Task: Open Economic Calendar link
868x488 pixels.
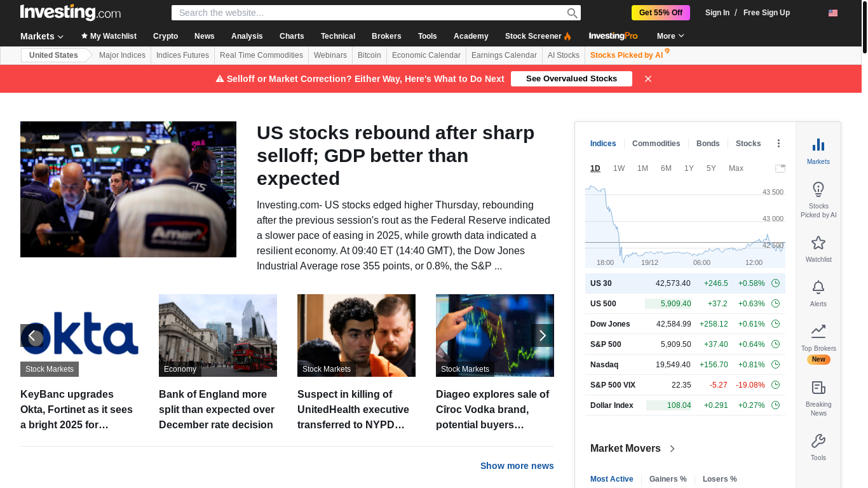Action: coord(426,55)
